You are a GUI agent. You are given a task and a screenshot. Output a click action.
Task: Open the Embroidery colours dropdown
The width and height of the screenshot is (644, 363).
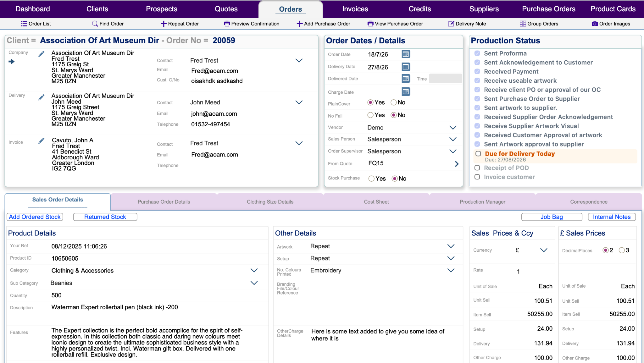451,270
